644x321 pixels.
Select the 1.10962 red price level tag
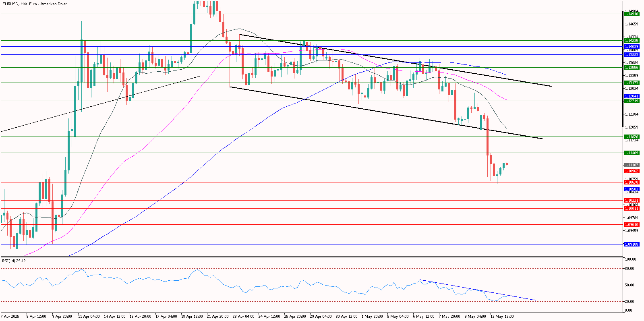(x=631, y=171)
